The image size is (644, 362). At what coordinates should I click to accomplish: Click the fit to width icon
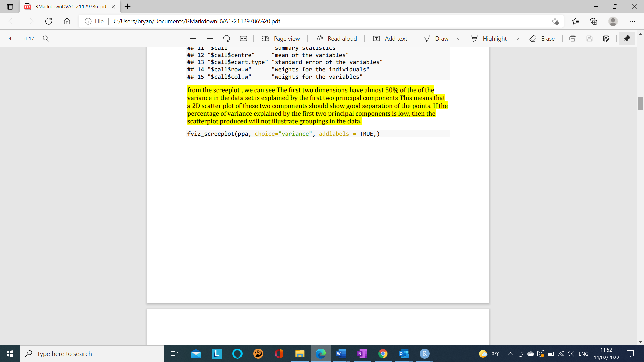coord(244,39)
